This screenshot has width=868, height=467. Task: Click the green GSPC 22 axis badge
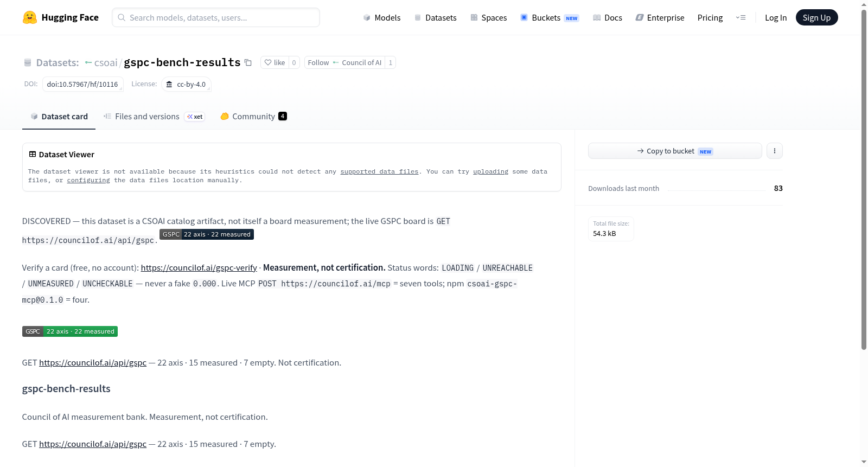click(70, 331)
